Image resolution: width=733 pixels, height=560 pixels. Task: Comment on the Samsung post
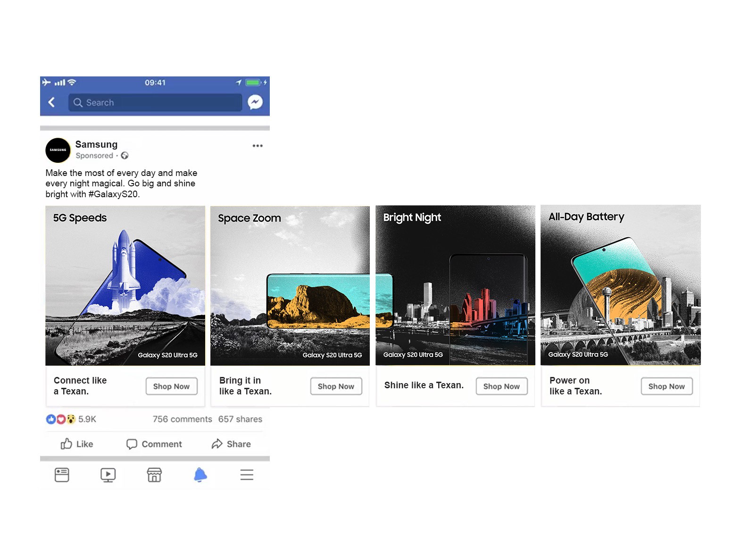coord(154,444)
